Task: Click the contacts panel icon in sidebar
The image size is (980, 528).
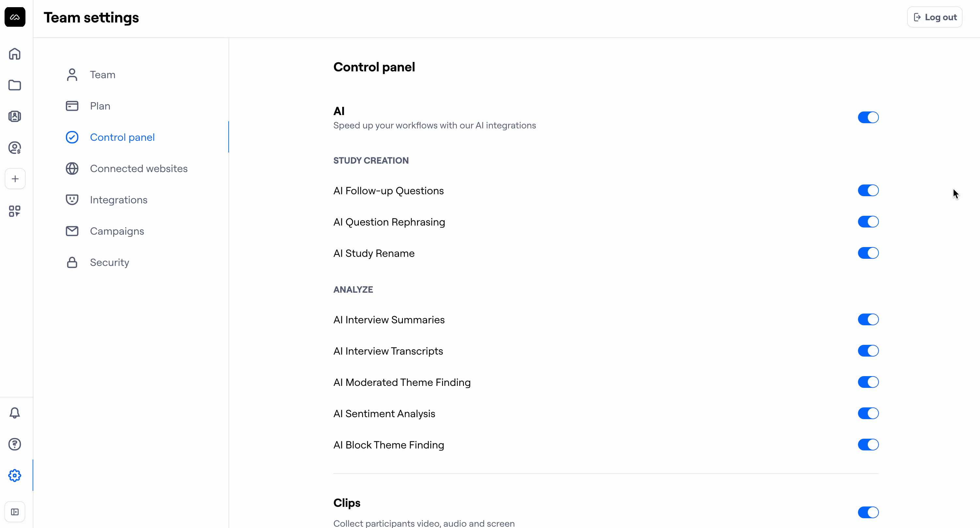Action: (x=15, y=116)
